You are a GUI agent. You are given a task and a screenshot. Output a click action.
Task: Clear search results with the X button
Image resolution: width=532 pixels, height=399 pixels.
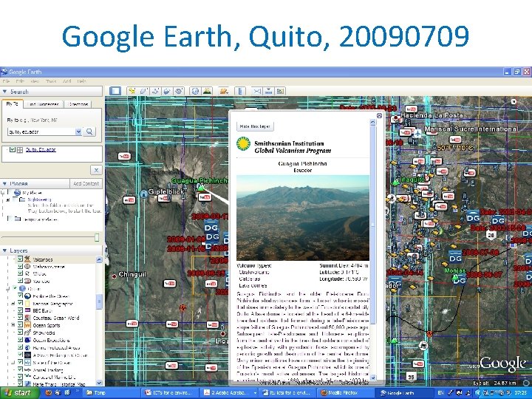click(96, 170)
